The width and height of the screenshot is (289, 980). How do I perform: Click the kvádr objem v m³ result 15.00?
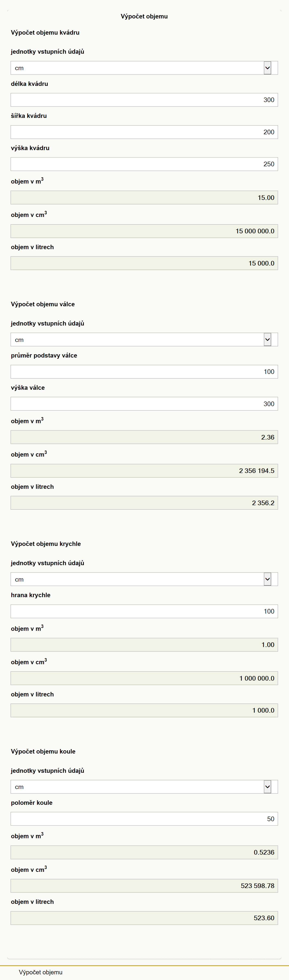[x=144, y=197]
